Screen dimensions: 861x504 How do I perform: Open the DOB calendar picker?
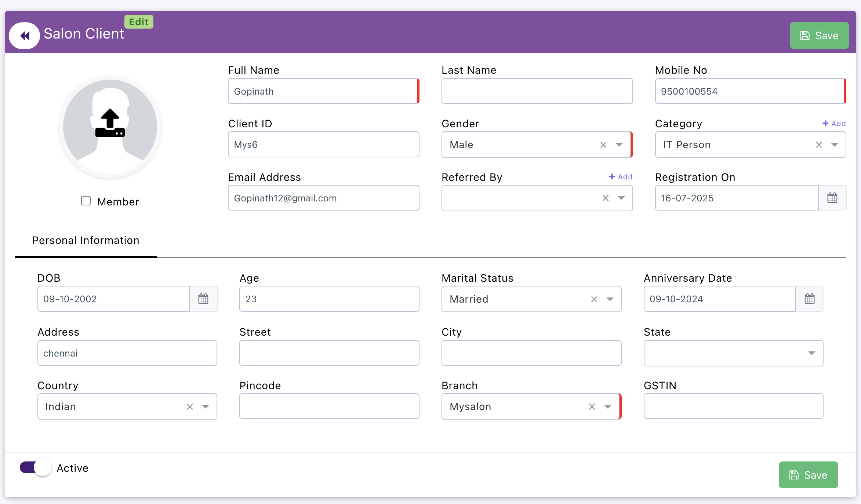pos(203,299)
